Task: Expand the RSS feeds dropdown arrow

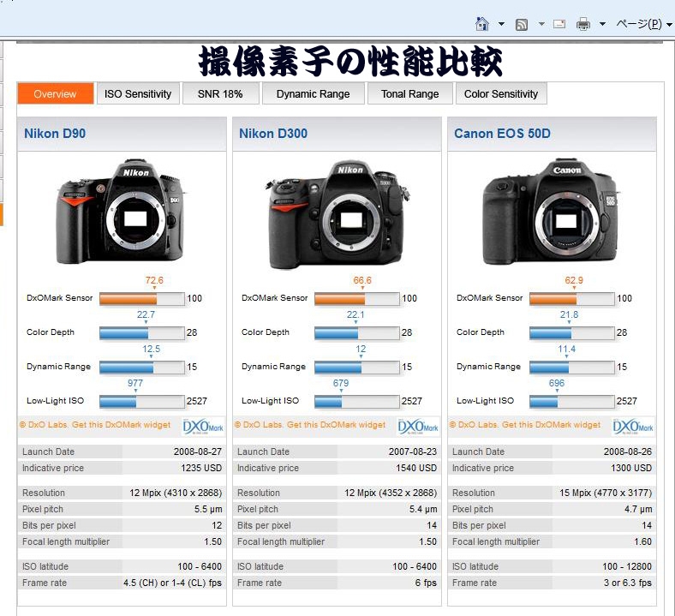Action: [541, 24]
